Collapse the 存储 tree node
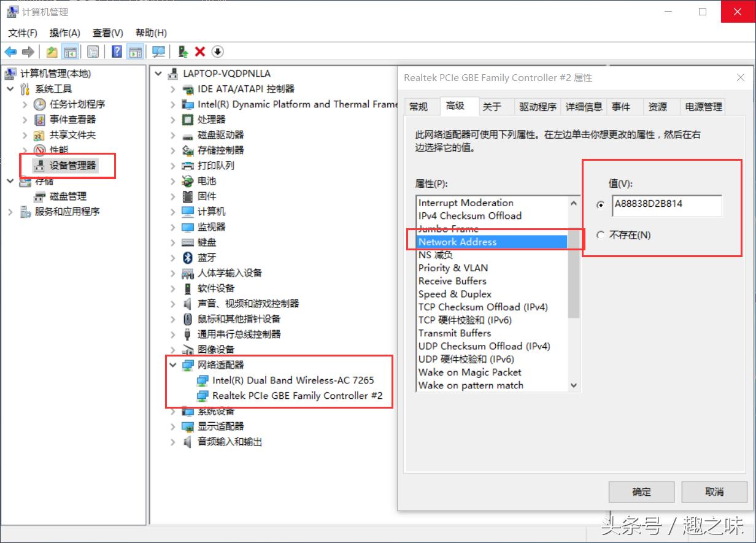The image size is (756, 543). point(10,181)
